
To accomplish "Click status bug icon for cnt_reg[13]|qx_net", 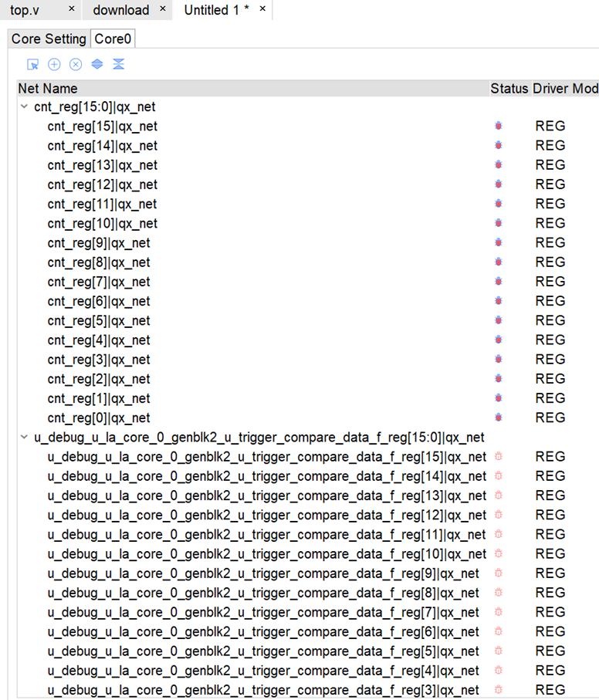I will (x=499, y=164).
